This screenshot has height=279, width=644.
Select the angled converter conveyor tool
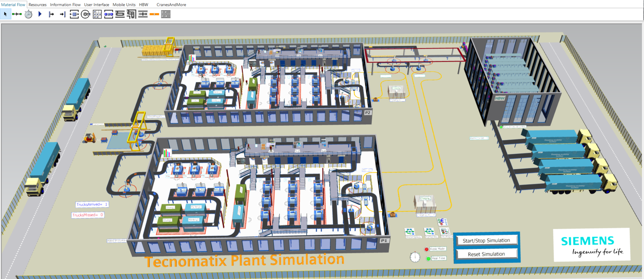131,14
